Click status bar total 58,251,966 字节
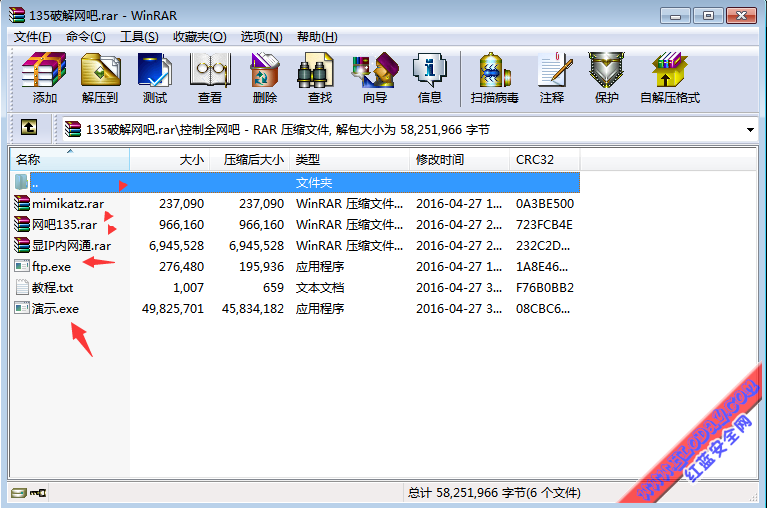 click(x=495, y=492)
